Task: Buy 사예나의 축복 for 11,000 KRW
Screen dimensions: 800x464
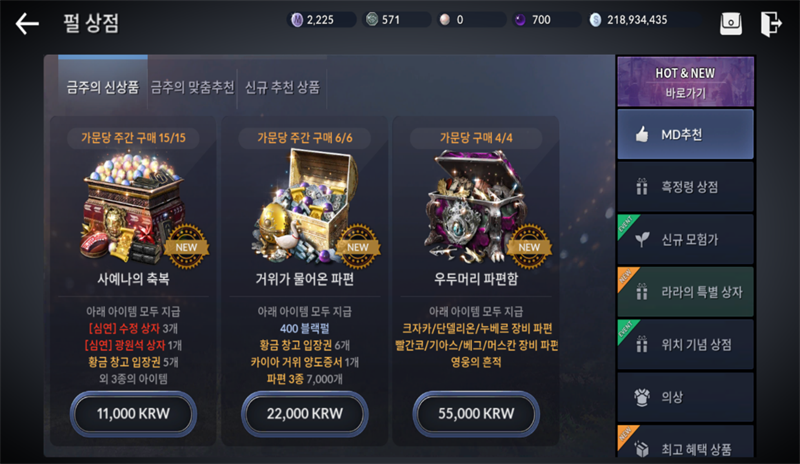Action: [133, 413]
